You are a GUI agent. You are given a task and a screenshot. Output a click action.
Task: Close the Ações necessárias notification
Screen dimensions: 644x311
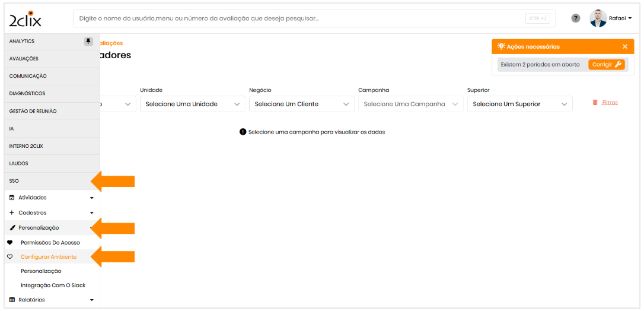click(x=624, y=47)
